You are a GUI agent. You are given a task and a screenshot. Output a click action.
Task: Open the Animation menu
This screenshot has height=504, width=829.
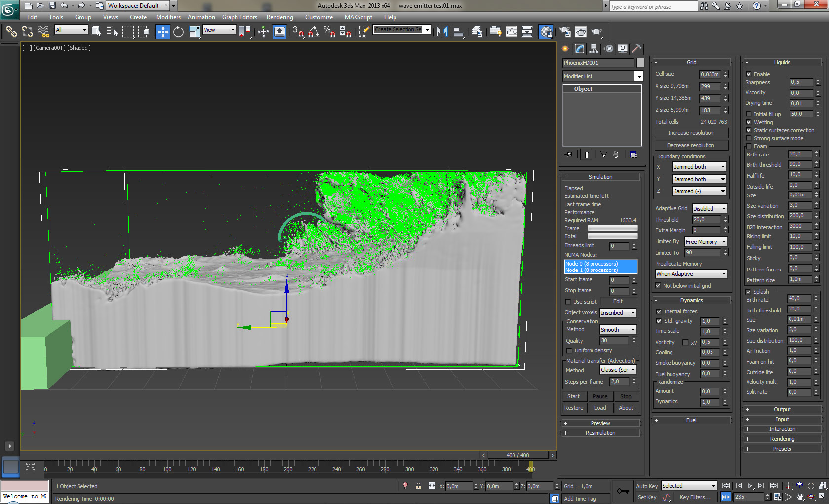click(201, 17)
